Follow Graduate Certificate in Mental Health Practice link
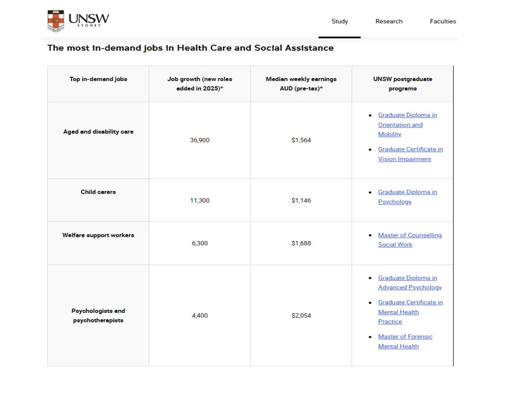This screenshot has width=532, height=399. pos(410,312)
